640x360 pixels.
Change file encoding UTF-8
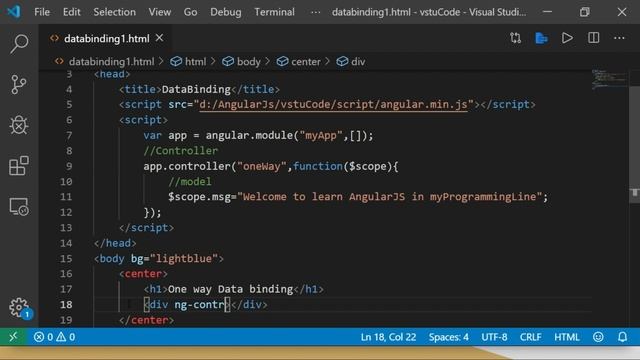coord(494,337)
